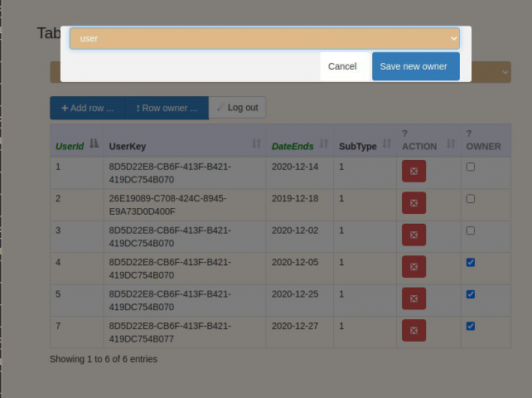Viewport: 532px width, 398px height.
Task: Delete row with UserId 7
Action: pyautogui.click(x=414, y=330)
